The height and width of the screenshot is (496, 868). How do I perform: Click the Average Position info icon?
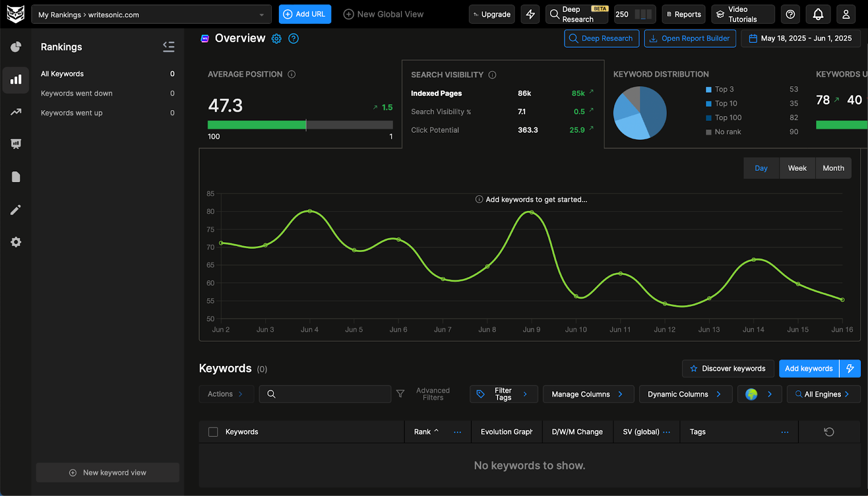point(292,74)
